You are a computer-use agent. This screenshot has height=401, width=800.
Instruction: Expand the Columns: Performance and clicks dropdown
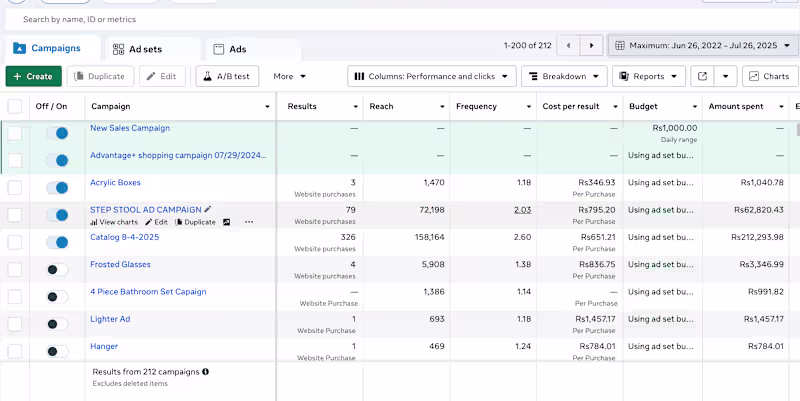click(x=432, y=76)
